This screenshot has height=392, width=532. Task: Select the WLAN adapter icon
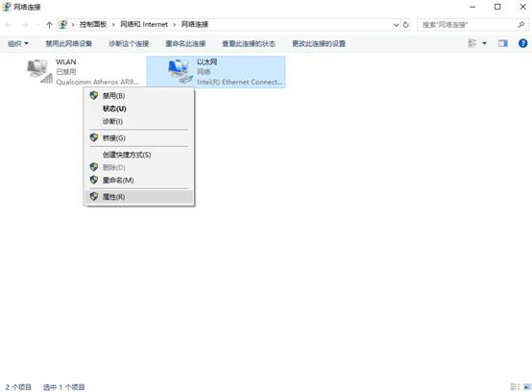tap(39, 71)
